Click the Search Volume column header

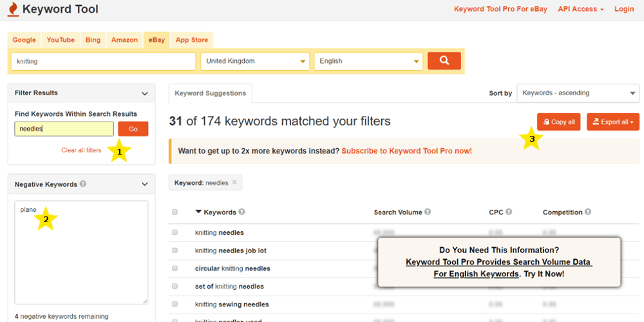click(x=398, y=213)
